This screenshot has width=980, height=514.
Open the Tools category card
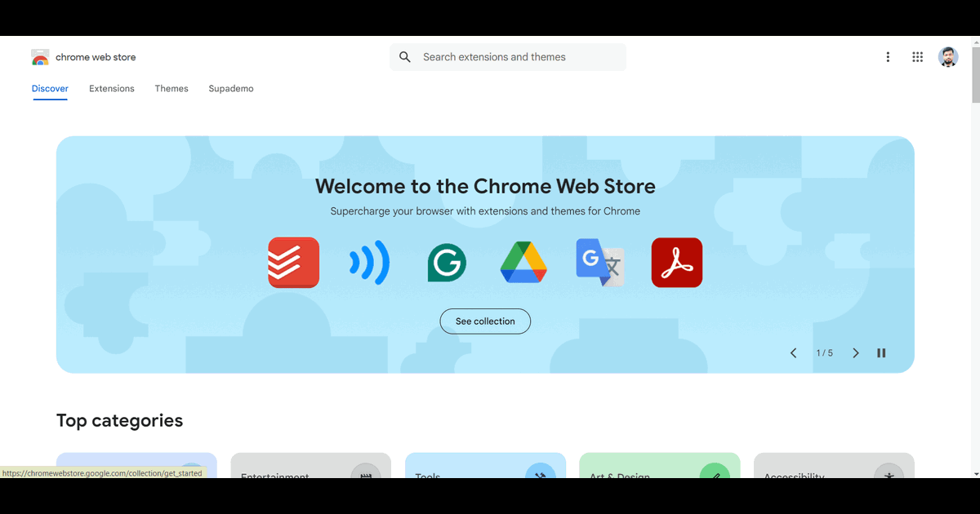[x=485, y=466]
